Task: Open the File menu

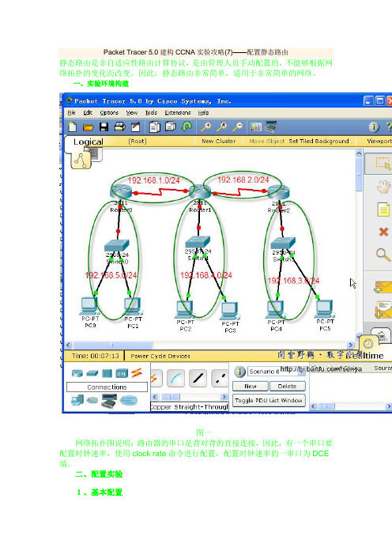Action: [x=71, y=112]
